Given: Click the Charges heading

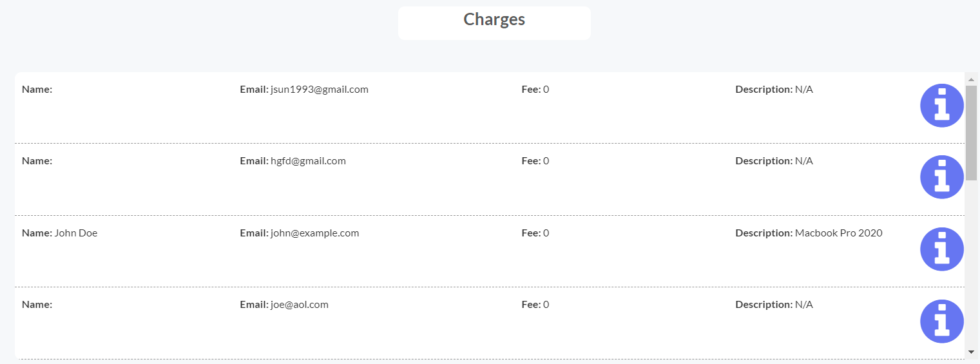Looking at the screenshot, I should pyautogui.click(x=494, y=19).
